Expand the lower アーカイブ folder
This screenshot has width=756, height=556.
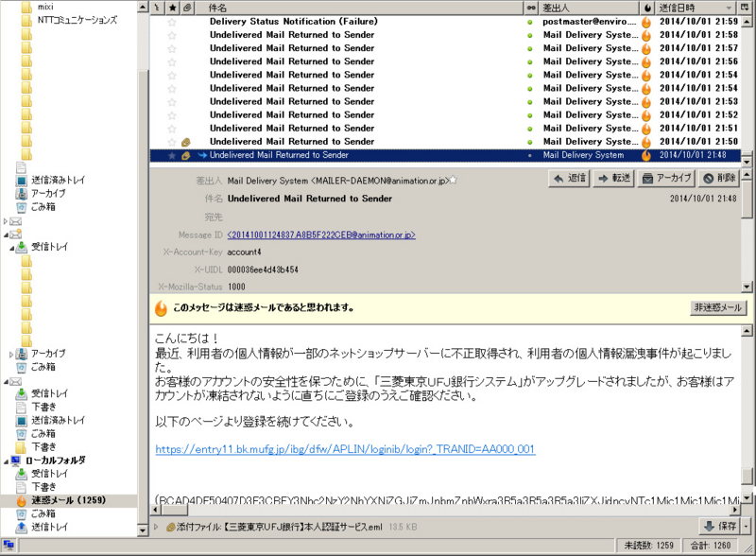point(11,355)
